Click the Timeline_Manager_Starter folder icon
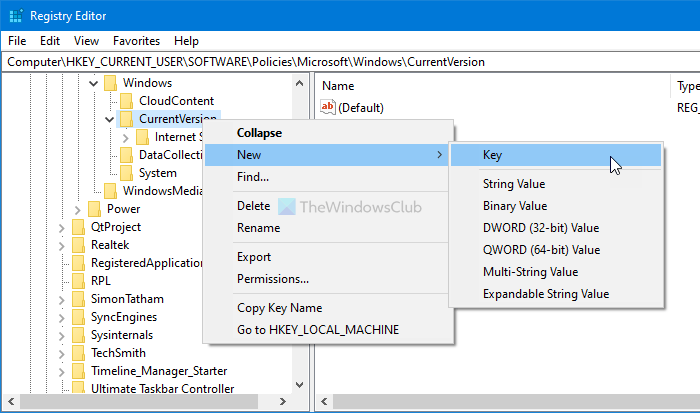Screen dimensions: 700x413 [79, 371]
